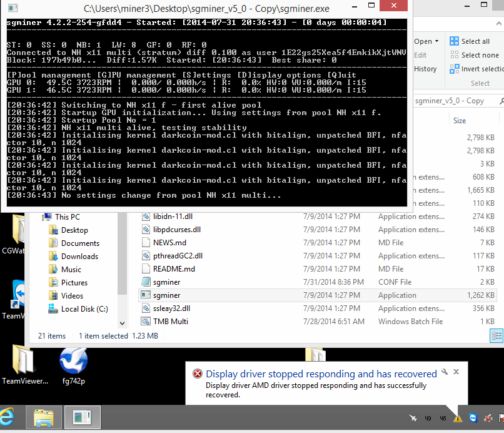Click the Select all label in ribbon
Image resolution: width=504 pixels, height=433 pixels.
(x=475, y=41)
